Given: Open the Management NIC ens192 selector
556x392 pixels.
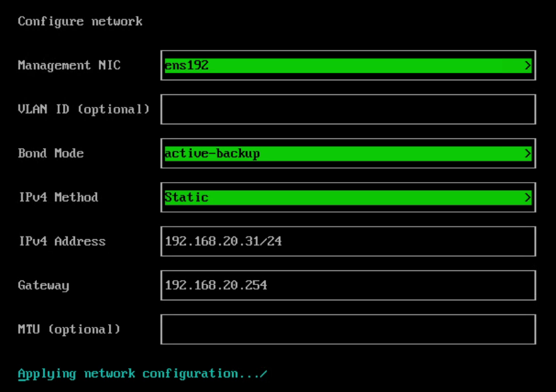Looking at the screenshot, I should (x=348, y=66).
